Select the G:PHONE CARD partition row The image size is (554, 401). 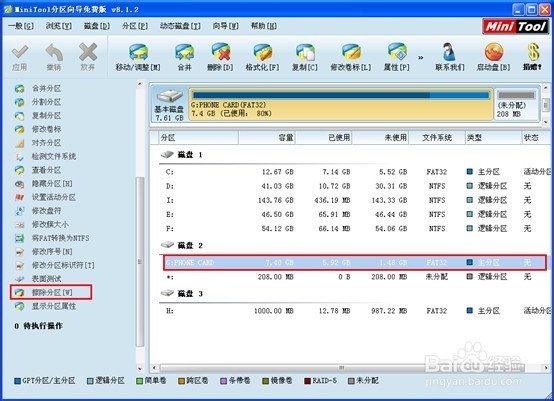tap(355, 263)
